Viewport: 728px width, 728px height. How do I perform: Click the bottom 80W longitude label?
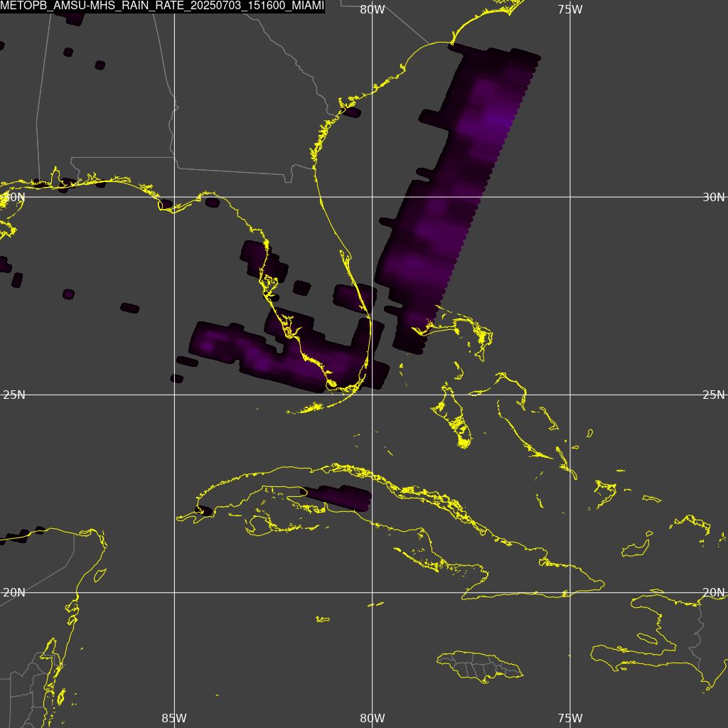coord(373,718)
